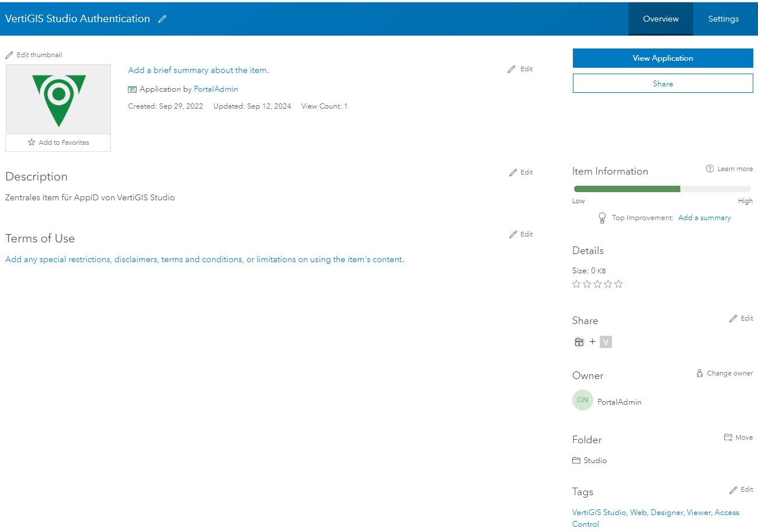Select the first rating star under Details
Image resolution: width=758 pixels, height=532 pixels.
click(x=576, y=284)
